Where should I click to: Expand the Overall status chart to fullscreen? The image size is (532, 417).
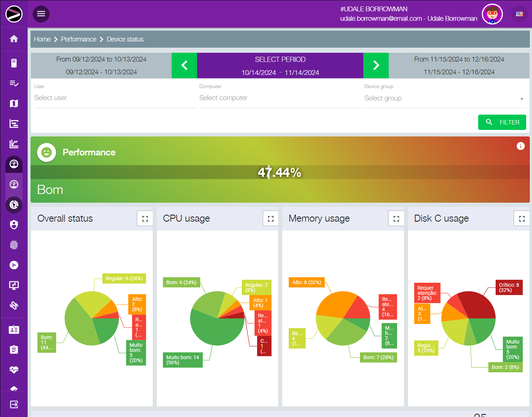[145, 219]
